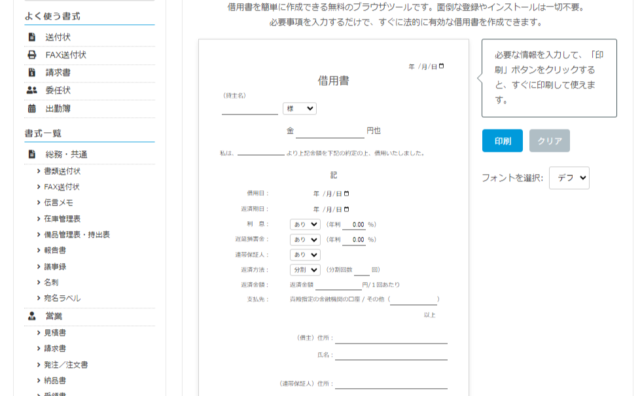The width and height of the screenshot is (640, 396).
Task: Focus the 氏名 name field
Action: click(391, 355)
